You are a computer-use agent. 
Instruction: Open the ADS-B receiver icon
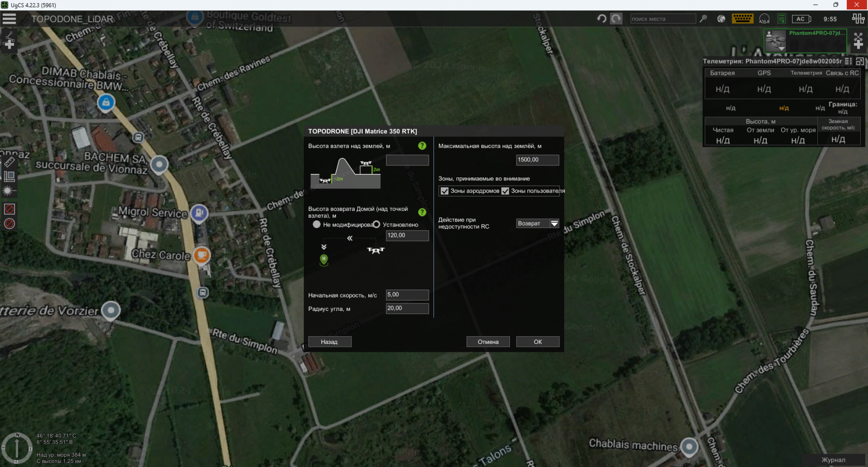764,19
